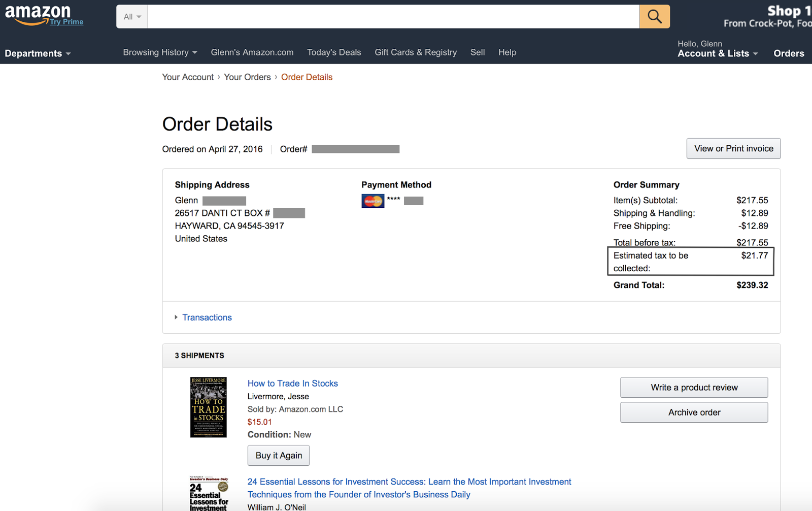Go to the Your Orders breadcrumb

[248, 77]
